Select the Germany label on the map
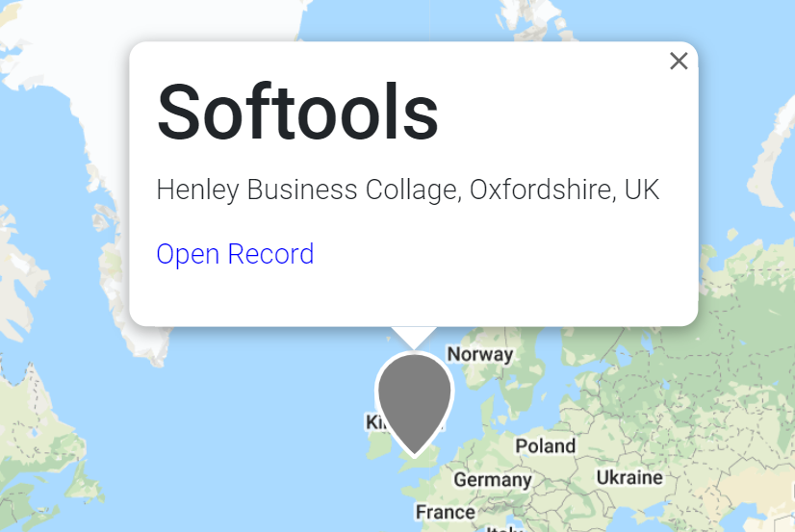This screenshot has height=532, width=795. pyautogui.click(x=493, y=479)
